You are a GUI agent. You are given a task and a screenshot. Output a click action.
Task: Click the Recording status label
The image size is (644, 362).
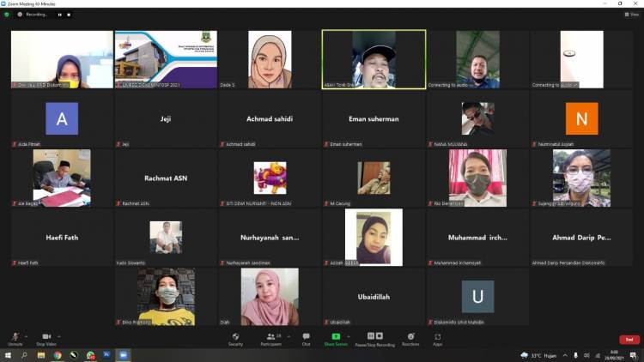36,15
